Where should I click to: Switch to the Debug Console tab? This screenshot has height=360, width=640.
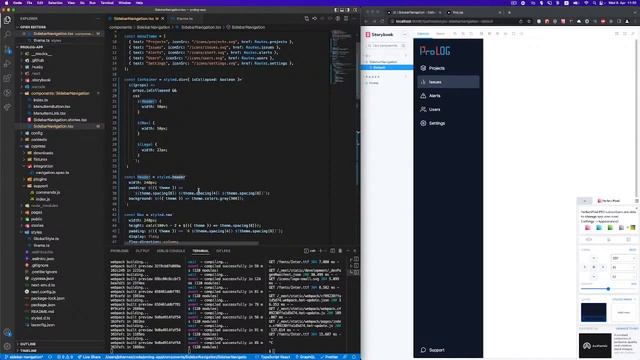pyautogui.click(x=171, y=251)
